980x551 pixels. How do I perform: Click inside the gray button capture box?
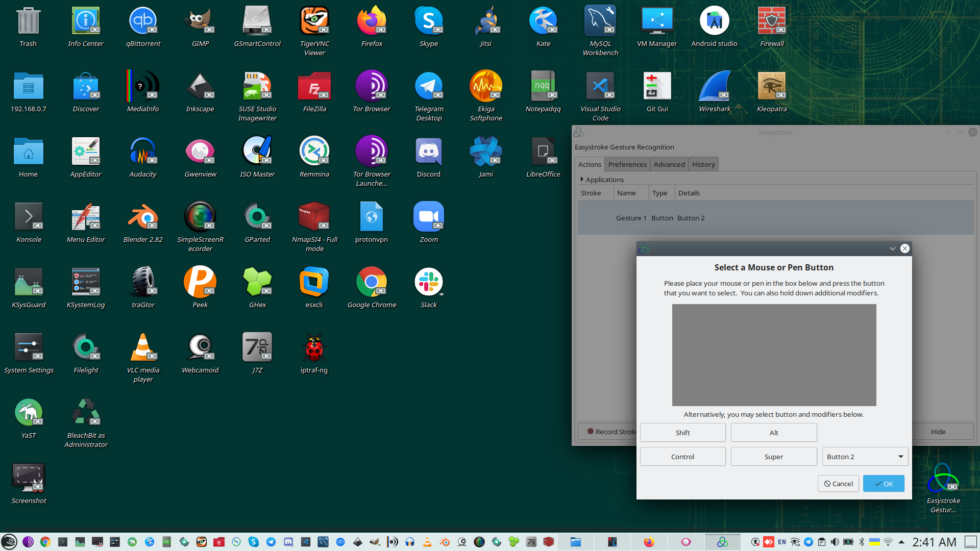coord(774,355)
